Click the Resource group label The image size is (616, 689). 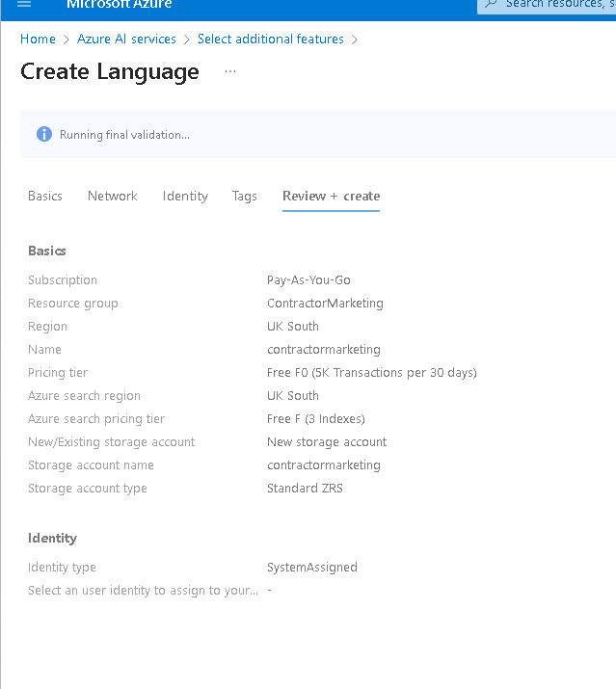[73, 304]
